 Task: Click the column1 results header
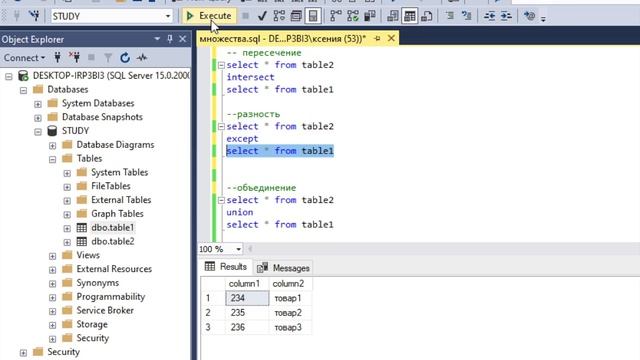[x=247, y=283]
